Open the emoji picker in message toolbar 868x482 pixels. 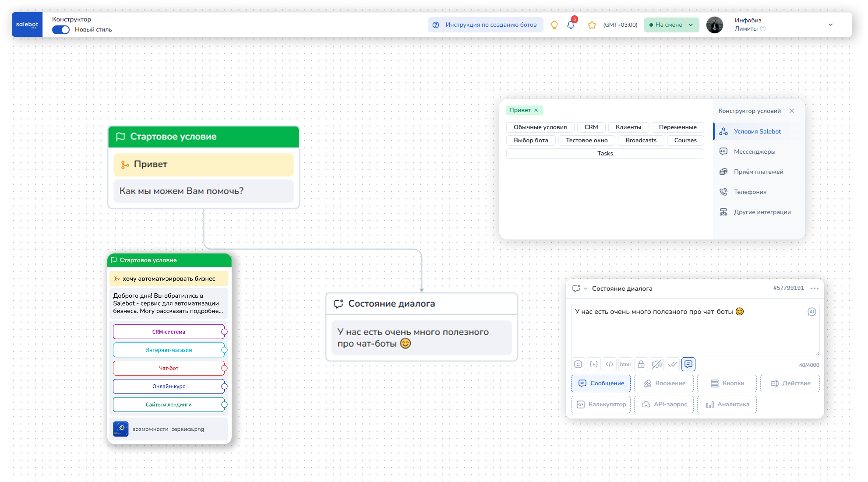[x=578, y=364]
